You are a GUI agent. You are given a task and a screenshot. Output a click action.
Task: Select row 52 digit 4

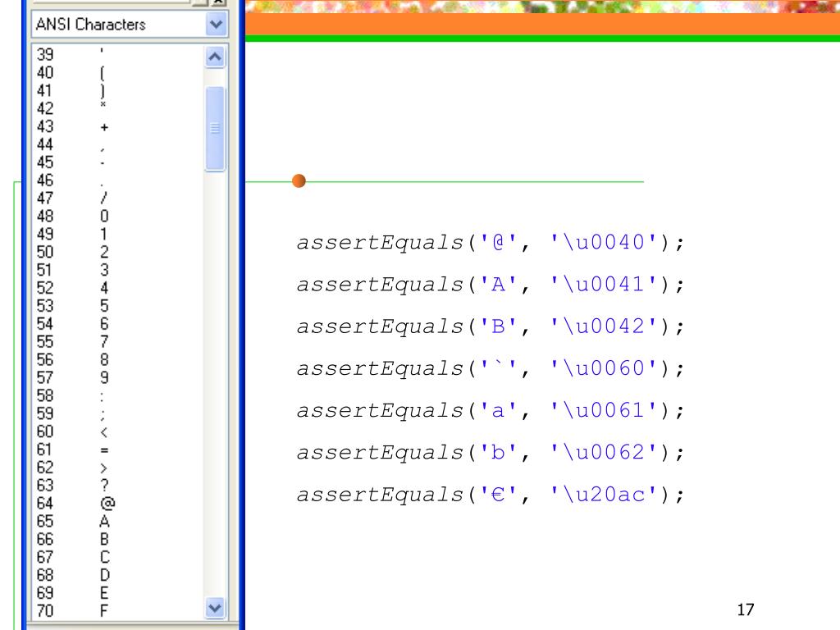click(x=118, y=288)
